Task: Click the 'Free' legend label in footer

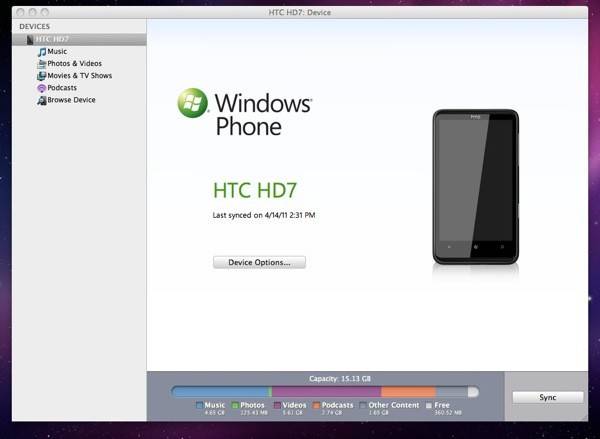Action: (442, 405)
